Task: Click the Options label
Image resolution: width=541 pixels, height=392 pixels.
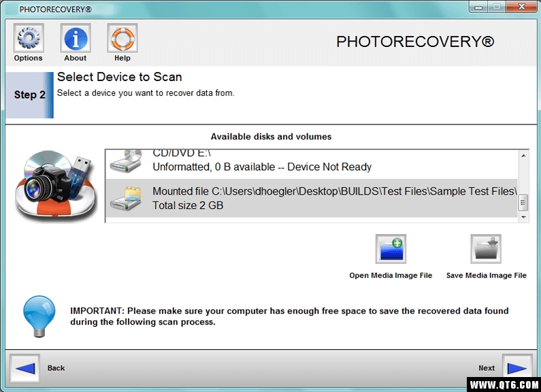Action: (29, 58)
